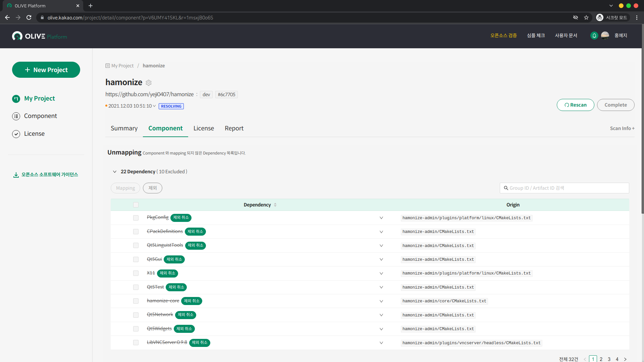This screenshot has height=362, width=644.
Task: Tick the Qt5Gui row checkbox
Action: point(136,259)
